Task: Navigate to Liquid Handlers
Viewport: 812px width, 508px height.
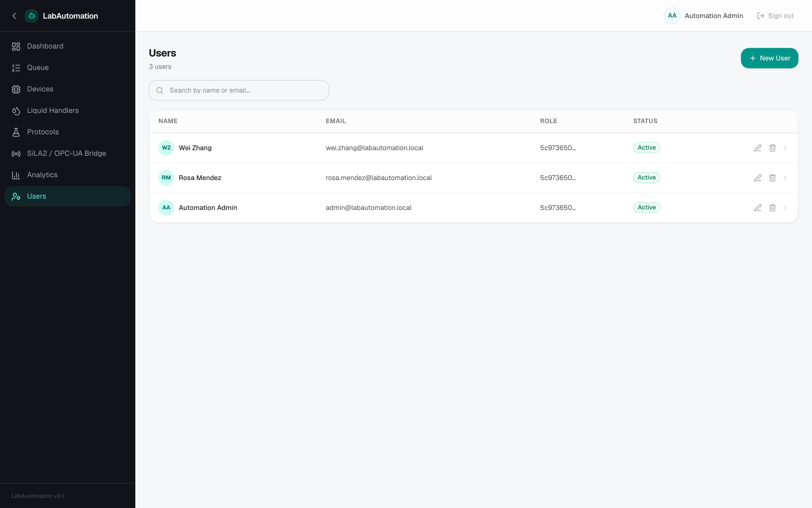Action: coord(67,111)
